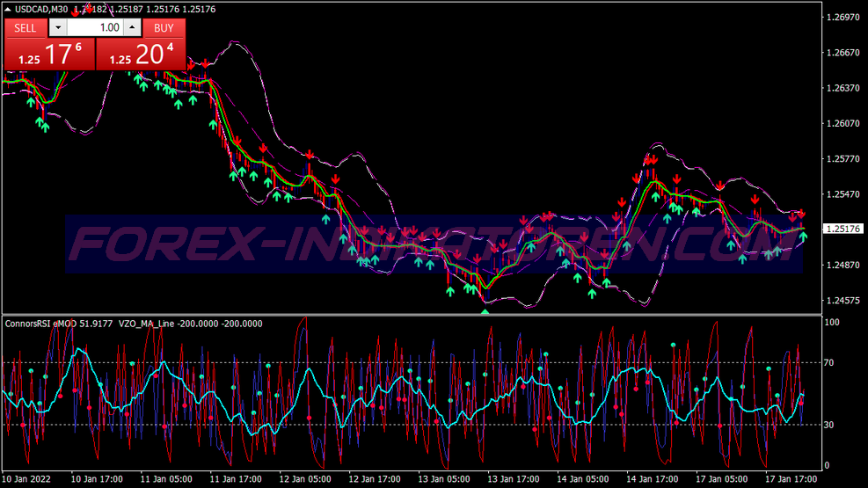Click the sell price 1.25 17 panel
Viewport: 868px width, 488px height.
click(50, 55)
